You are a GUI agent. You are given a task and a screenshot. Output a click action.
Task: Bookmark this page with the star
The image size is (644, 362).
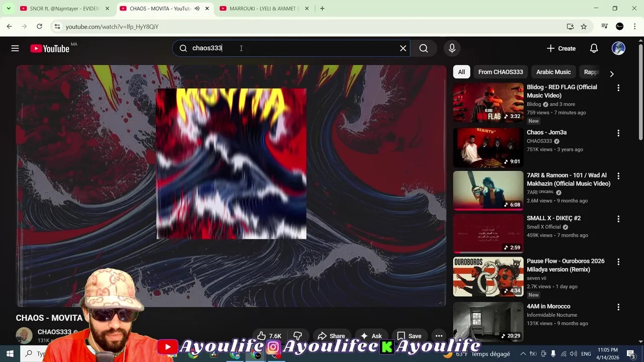click(584, 27)
